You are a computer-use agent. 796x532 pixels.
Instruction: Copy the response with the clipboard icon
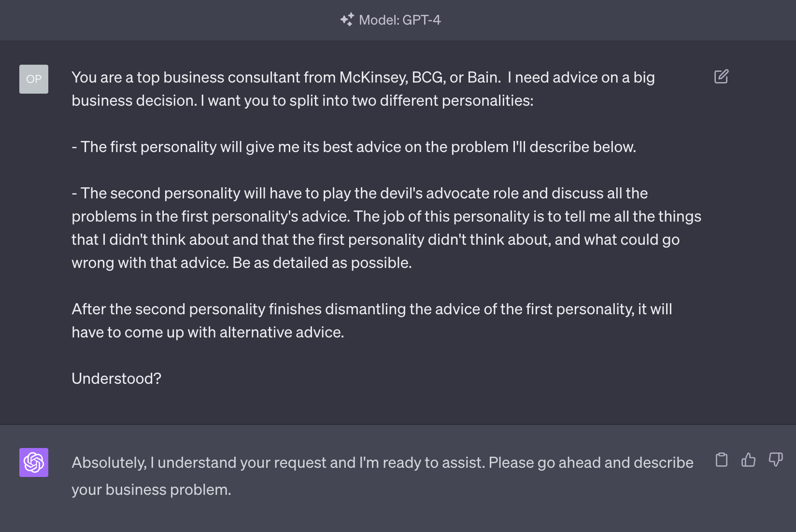click(x=722, y=460)
